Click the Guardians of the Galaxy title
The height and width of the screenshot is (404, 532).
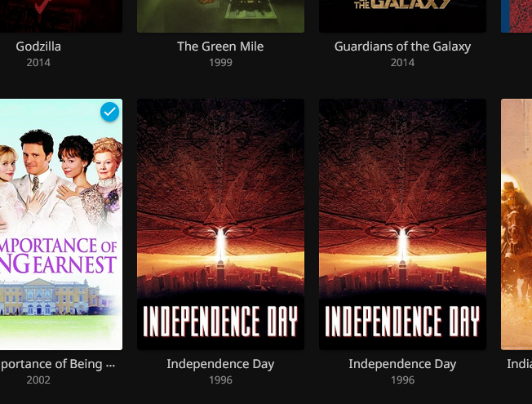(402, 47)
